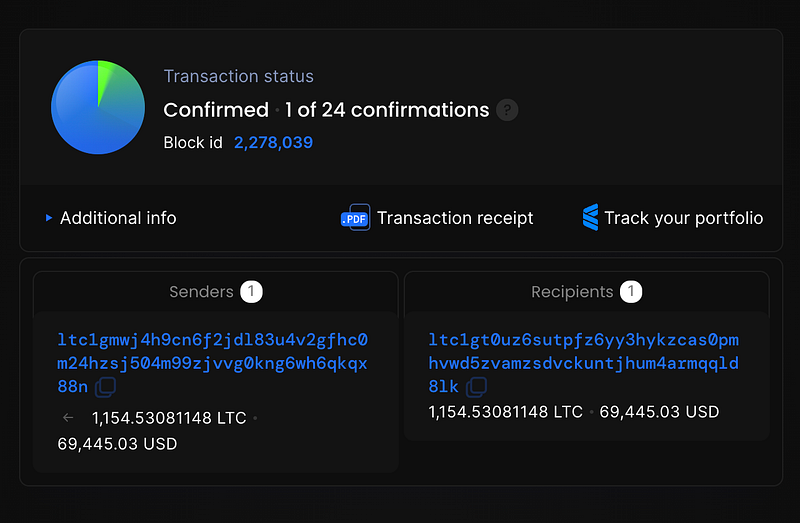Expand the Additional info triangle
This screenshot has width=800, height=523.
pos(49,217)
